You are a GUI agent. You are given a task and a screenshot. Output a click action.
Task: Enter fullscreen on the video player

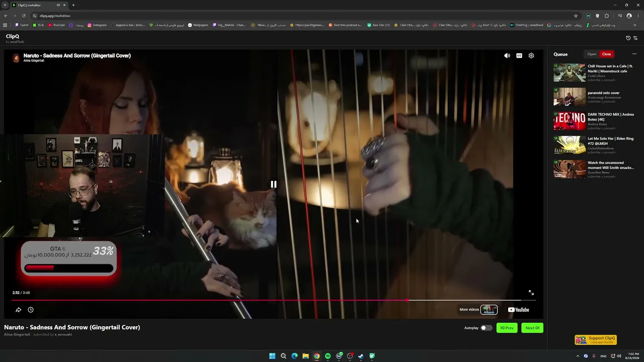pos(531,293)
